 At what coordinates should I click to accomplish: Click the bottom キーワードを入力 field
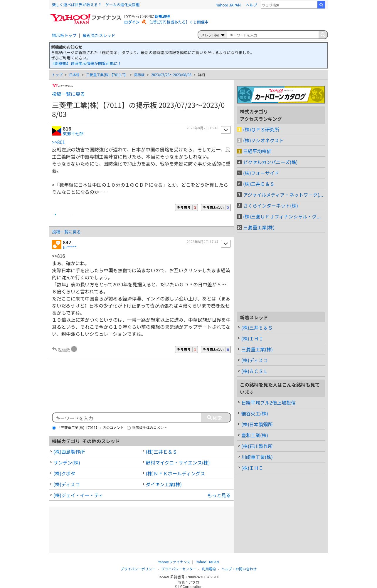click(127, 418)
